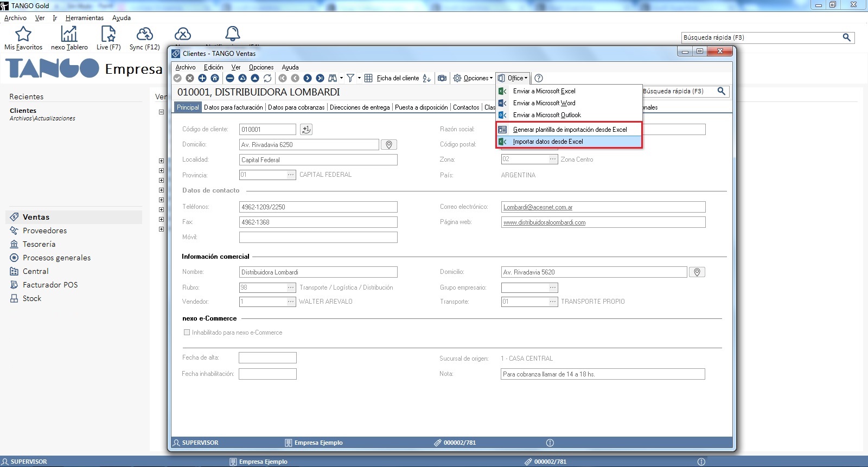Collapse the top tree node in Ventas panel
The width and height of the screenshot is (868, 467).
click(161, 112)
